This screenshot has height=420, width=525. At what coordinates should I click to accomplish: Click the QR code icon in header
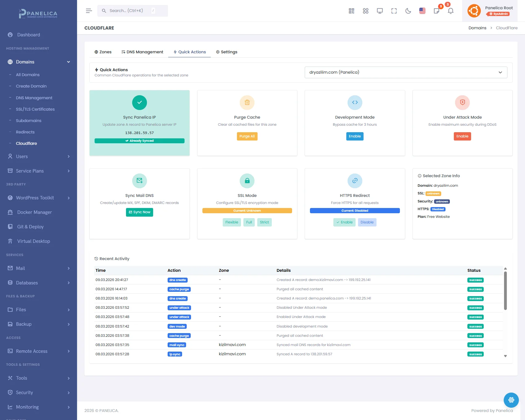[351, 11]
